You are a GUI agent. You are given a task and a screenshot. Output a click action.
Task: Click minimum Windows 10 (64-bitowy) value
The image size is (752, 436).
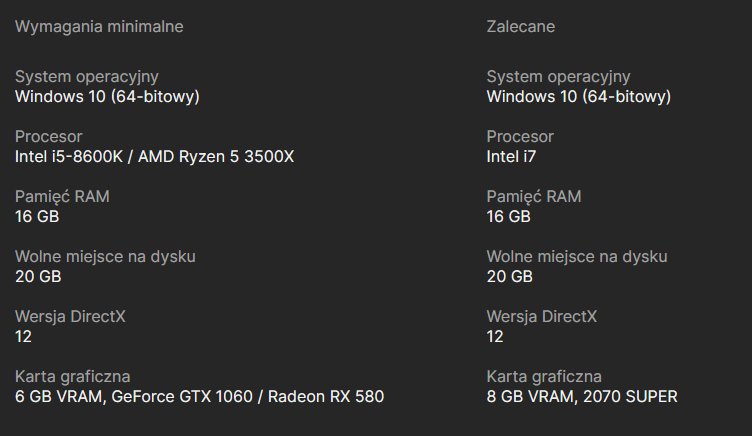pyautogui.click(x=107, y=97)
